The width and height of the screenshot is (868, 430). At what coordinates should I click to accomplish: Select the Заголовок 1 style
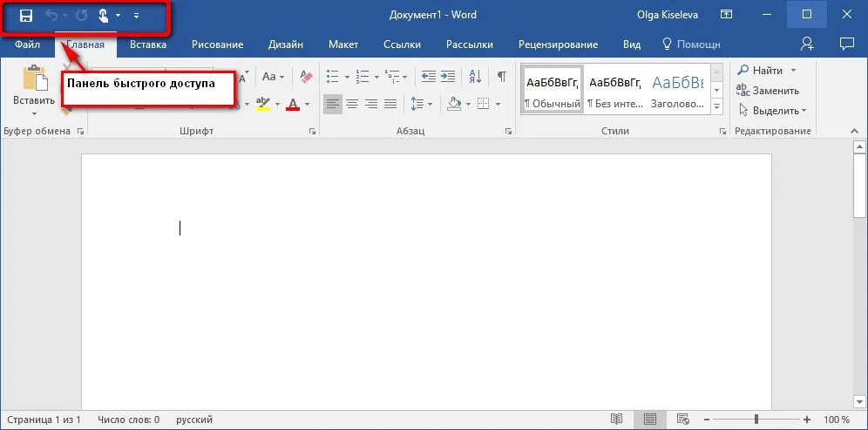677,89
